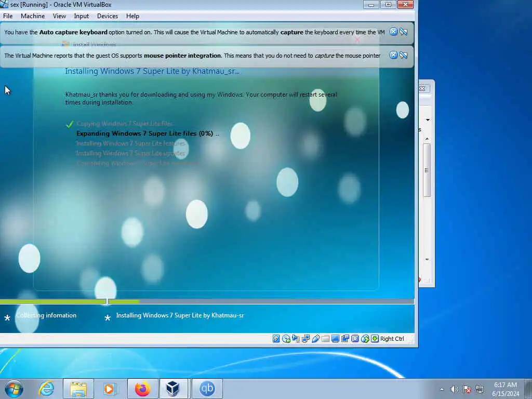Open the File menu
The width and height of the screenshot is (532, 399).
click(x=8, y=16)
